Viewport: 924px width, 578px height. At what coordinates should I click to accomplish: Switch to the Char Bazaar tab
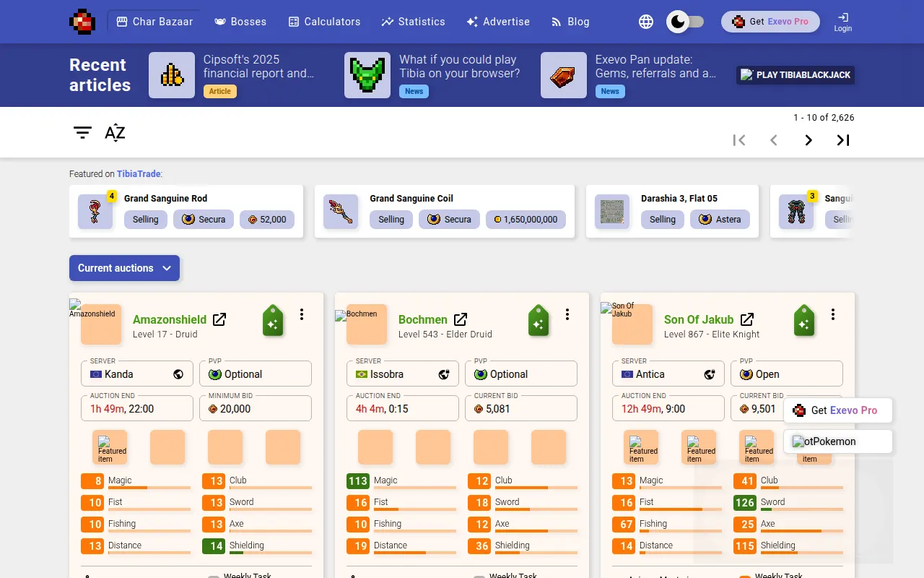click(x=154, y=22)
